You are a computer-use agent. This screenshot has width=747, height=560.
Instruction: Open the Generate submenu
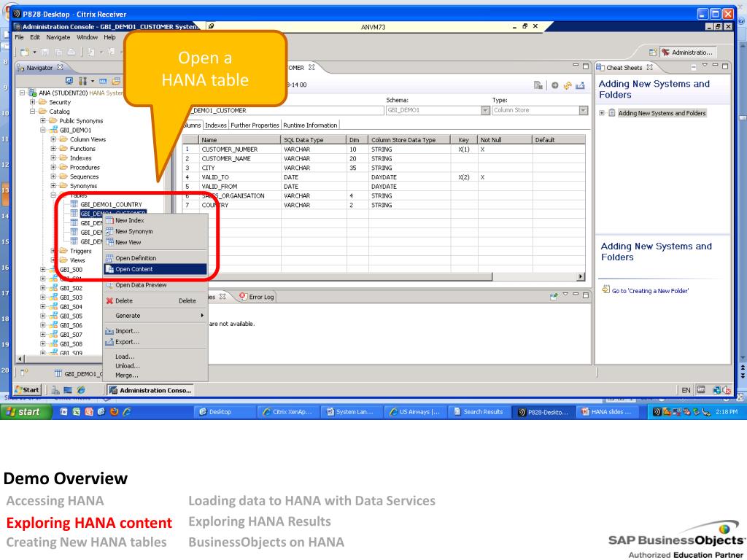coord(156,316)
